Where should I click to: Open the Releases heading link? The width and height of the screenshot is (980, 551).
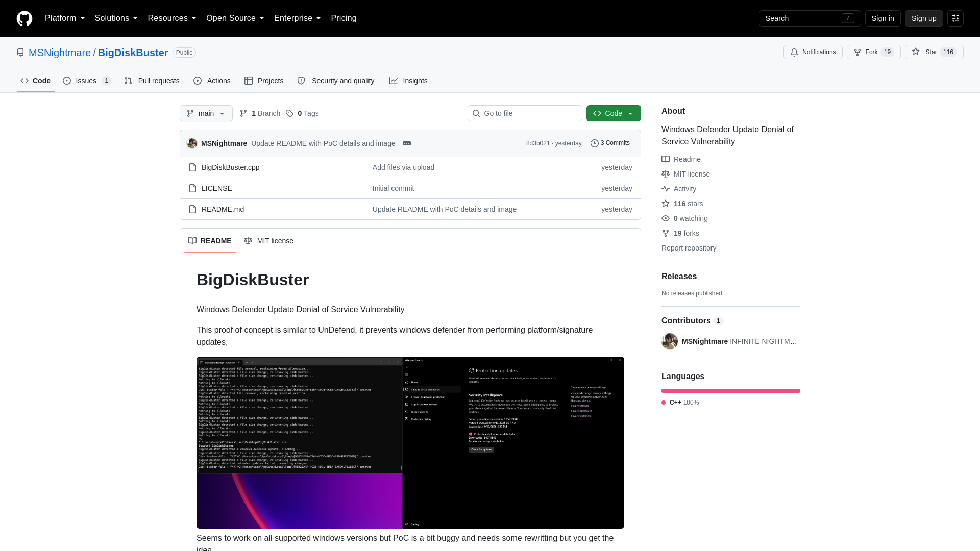(679, 276)
